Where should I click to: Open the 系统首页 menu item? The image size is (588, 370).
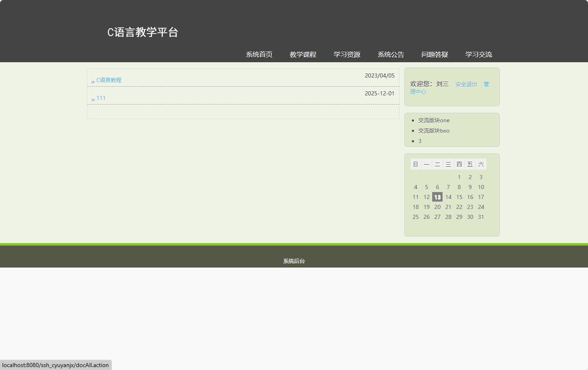click(x=259, y=54)
